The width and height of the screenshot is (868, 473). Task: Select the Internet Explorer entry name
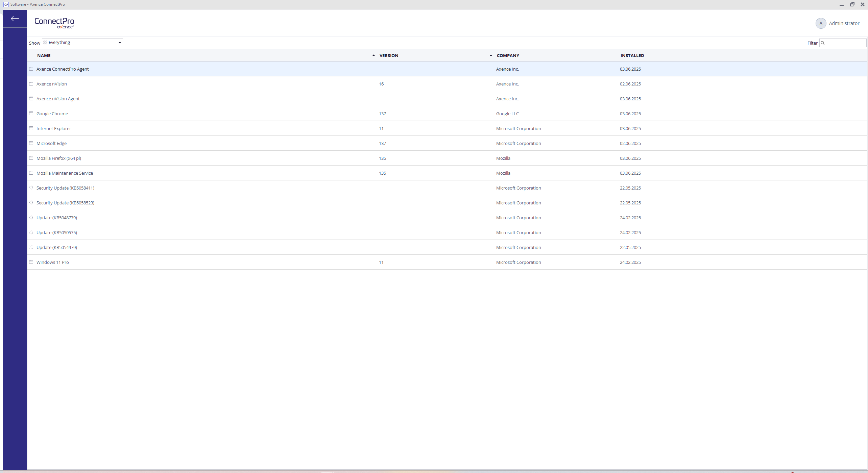click(x=54, y=128)
